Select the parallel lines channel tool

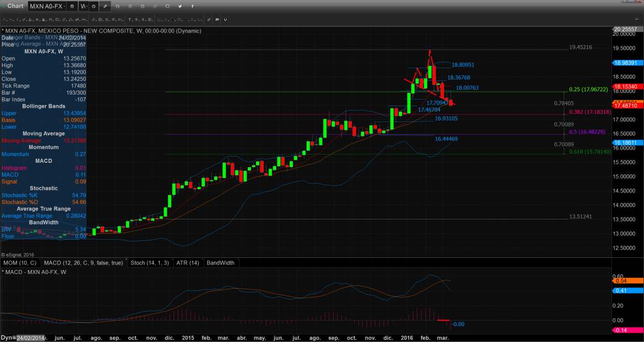tap(93, 19)
